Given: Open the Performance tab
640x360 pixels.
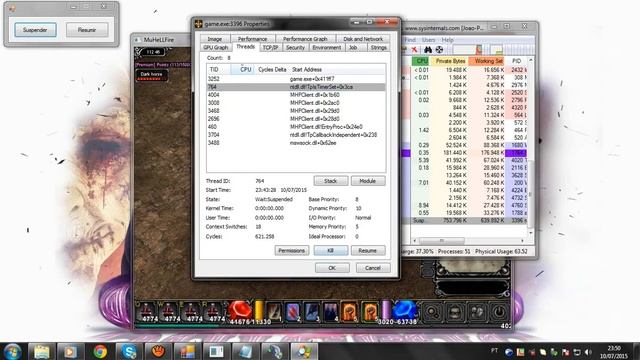Looking at the screenshot, I should [252, 39].
